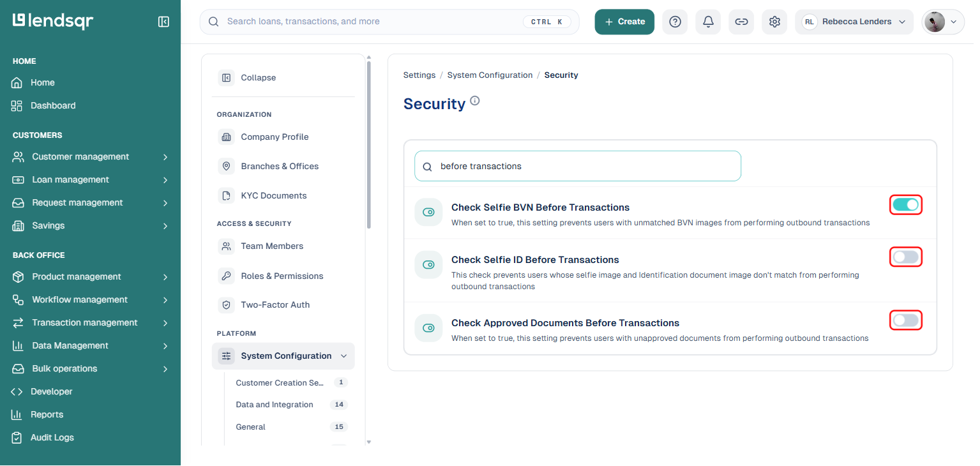
Task: Click the Create button
Action: (624, 22)
